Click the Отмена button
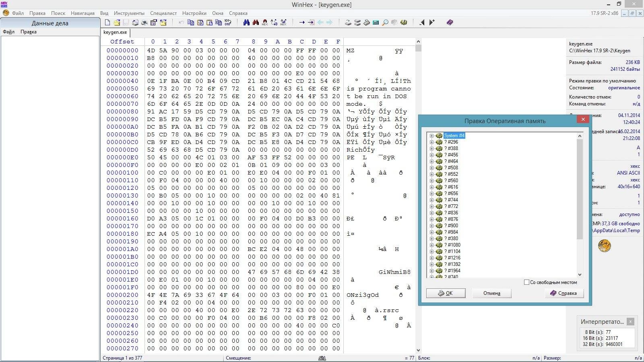This screenshot has width=644, height=362. point(491,293)
